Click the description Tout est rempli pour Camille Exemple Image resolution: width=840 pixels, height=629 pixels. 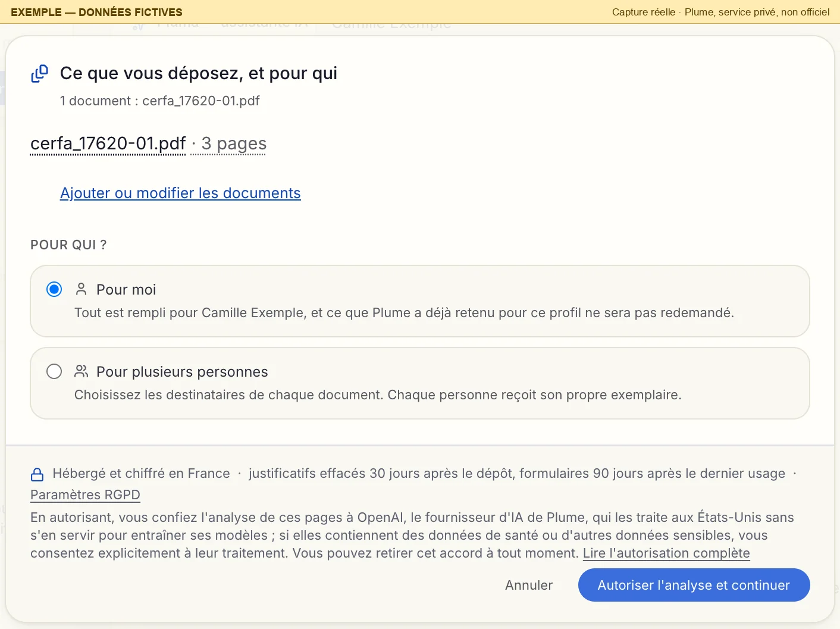pos(404,312)
